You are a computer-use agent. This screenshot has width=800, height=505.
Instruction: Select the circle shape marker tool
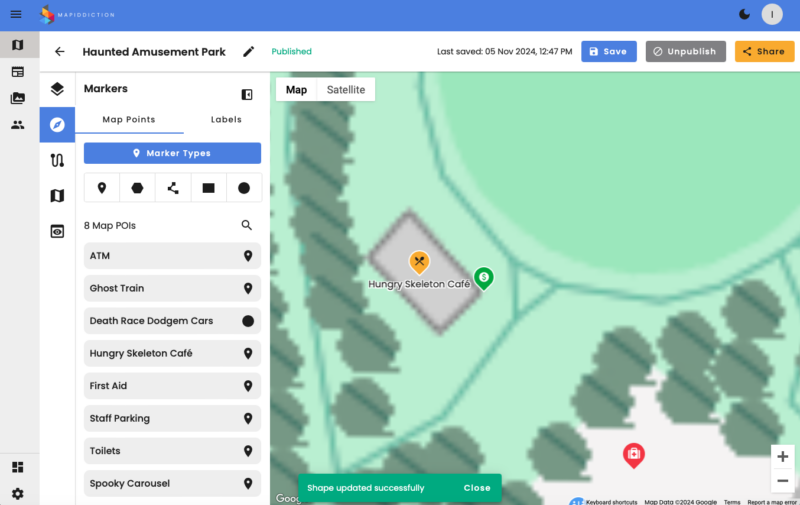coord(244,188)
